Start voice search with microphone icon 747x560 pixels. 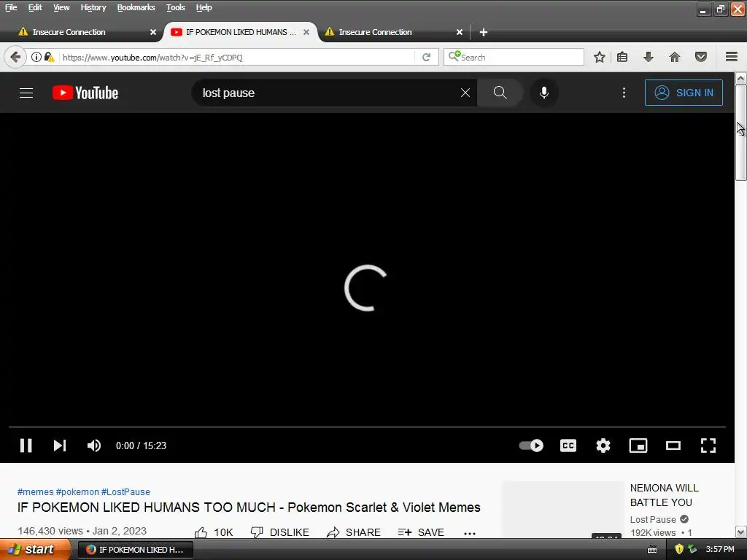pos(543,93)
